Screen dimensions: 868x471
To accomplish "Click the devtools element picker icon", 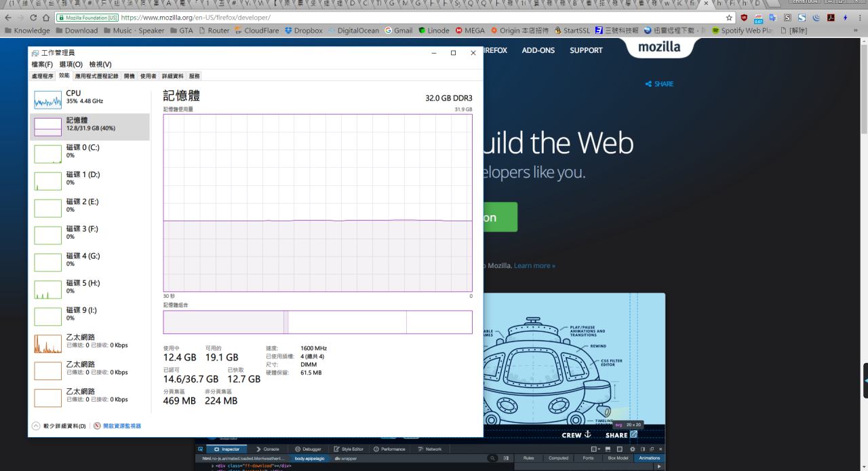I will pos(200,449).
